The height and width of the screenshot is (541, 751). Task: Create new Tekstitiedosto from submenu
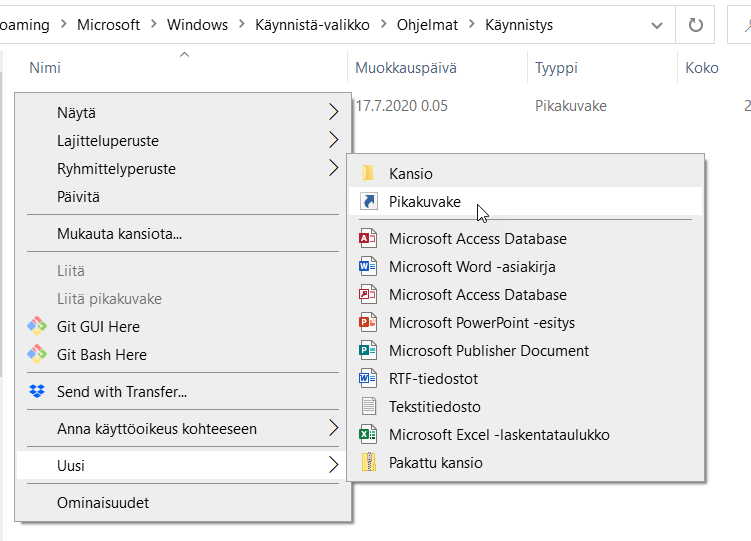pos(434,407)
